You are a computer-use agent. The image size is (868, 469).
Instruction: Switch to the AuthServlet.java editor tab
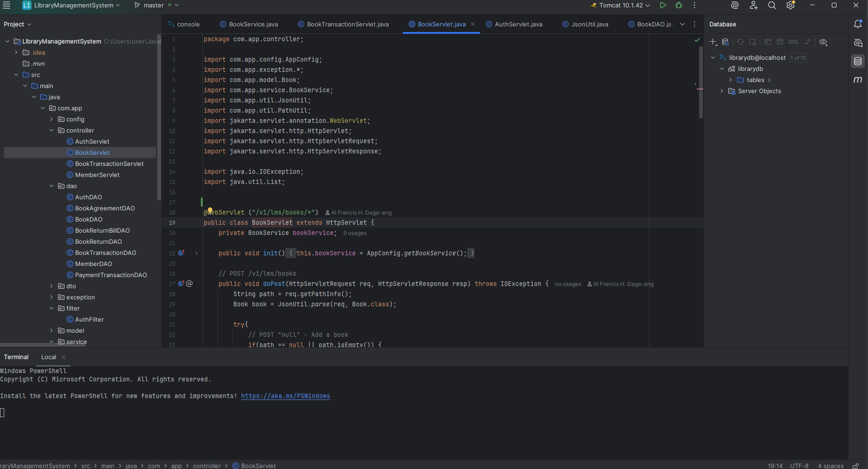click(518, 25)
